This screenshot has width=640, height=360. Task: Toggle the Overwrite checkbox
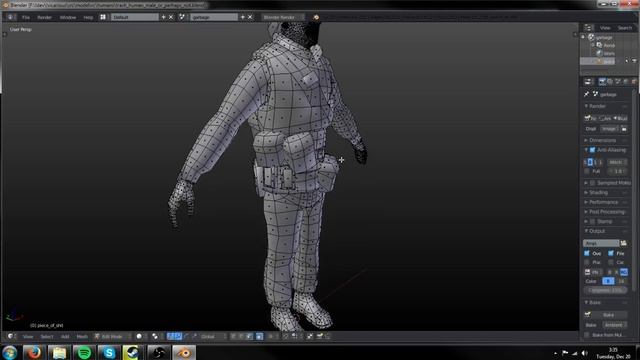587,253
